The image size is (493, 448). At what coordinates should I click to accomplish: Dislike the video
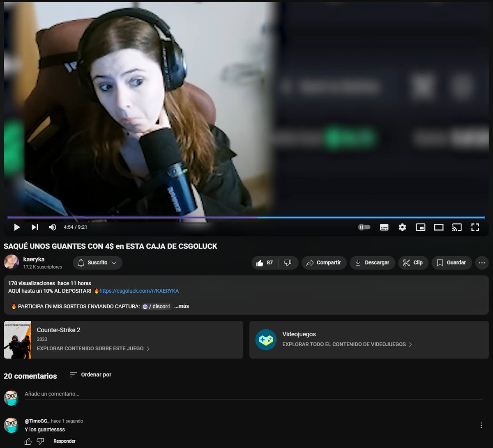coord(288,263)
